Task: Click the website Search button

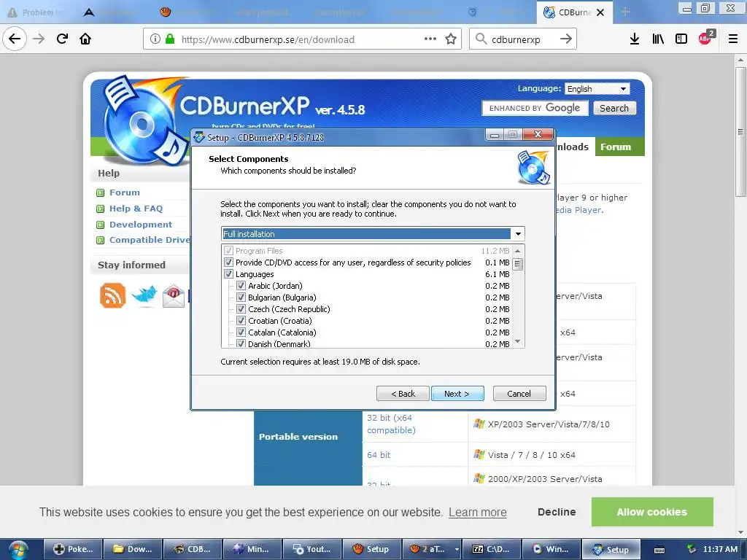Action: coord(614,108)
